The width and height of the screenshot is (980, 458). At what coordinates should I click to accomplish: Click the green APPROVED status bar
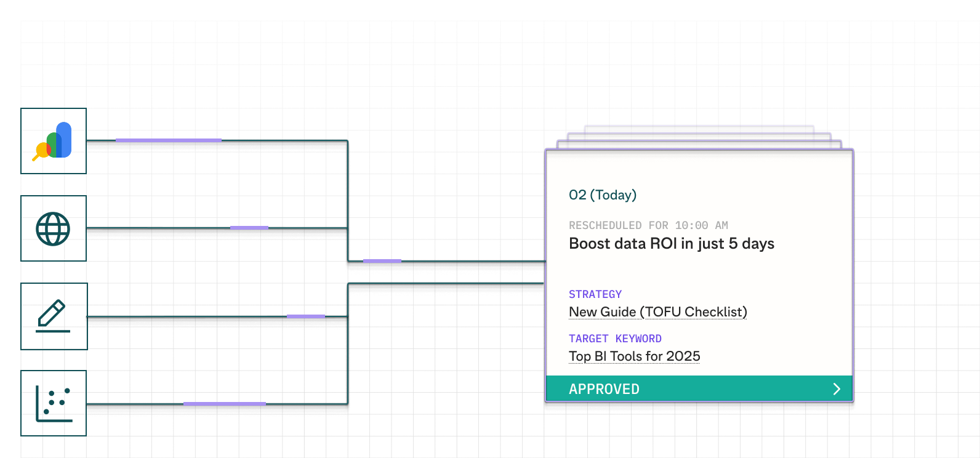677,389
